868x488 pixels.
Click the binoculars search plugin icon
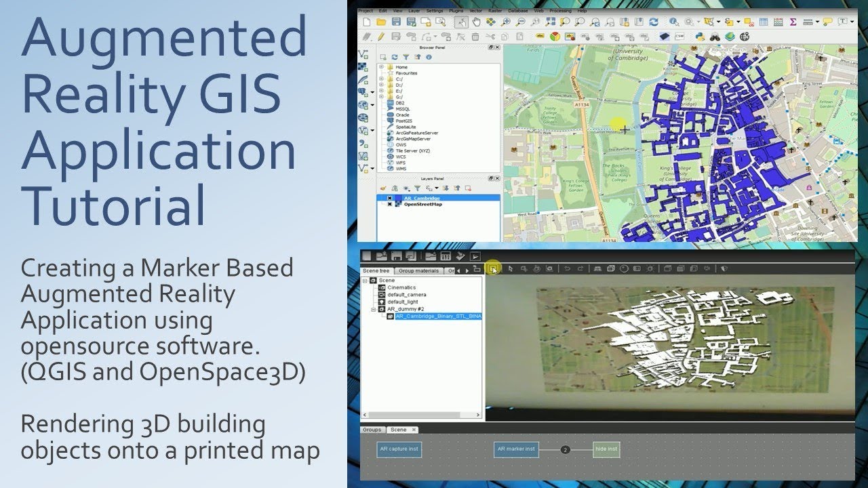point(715,37)
